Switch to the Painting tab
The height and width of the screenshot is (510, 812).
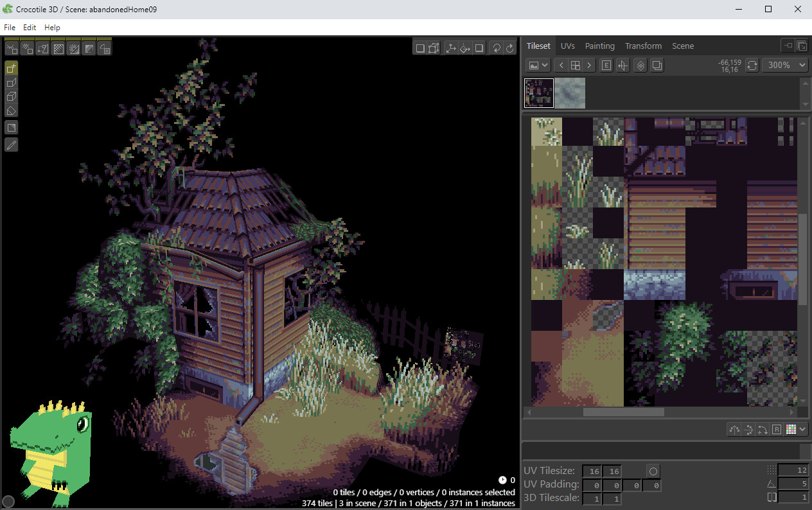pos(599,46)
